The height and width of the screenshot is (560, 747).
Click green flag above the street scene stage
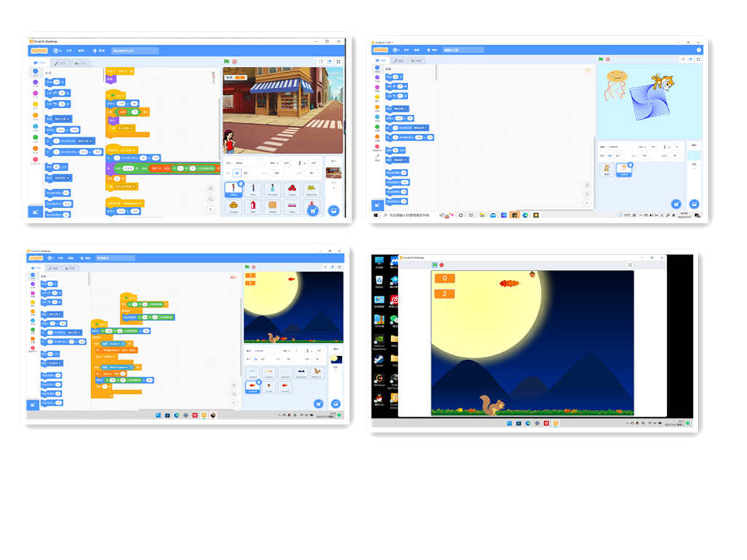coord(226,61)
